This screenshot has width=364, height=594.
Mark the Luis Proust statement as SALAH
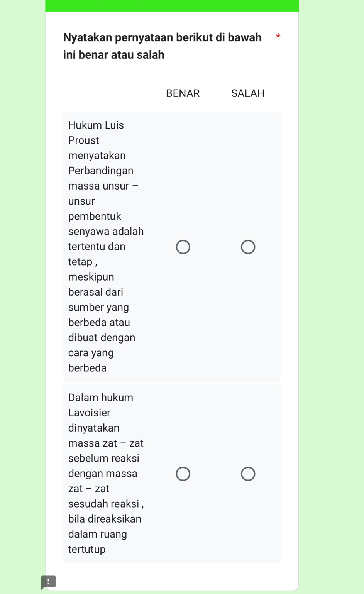248,247
